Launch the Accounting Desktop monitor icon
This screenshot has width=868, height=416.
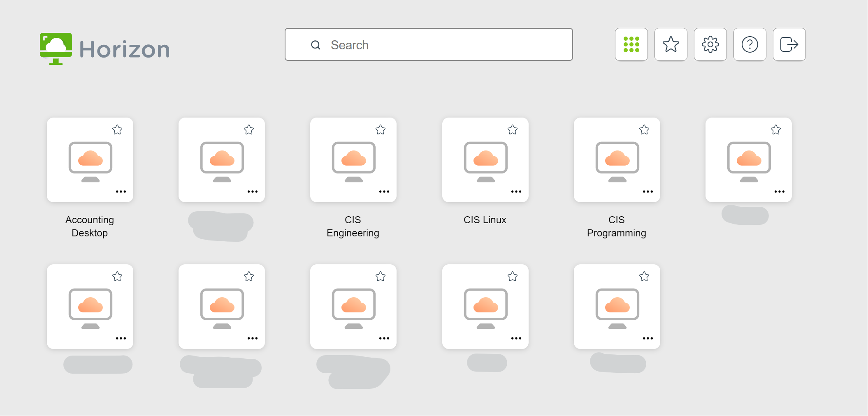tap(90, 162)
